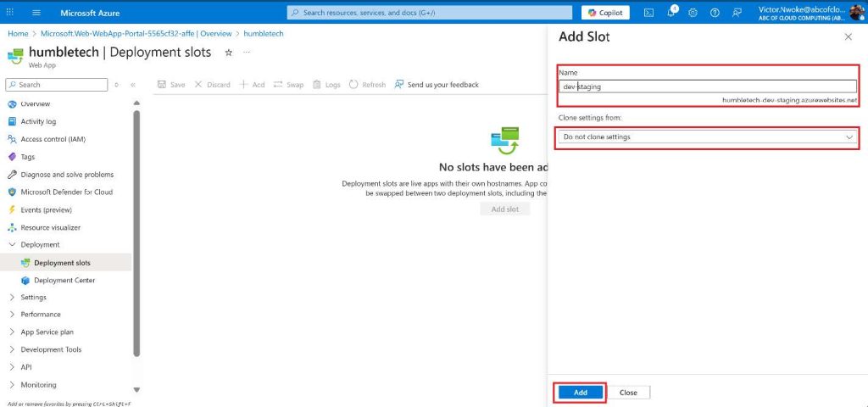Screen dimensions: 868x407
Task: Launch Cloud Shell from the top bar
Action: click(x=648, y=13)
